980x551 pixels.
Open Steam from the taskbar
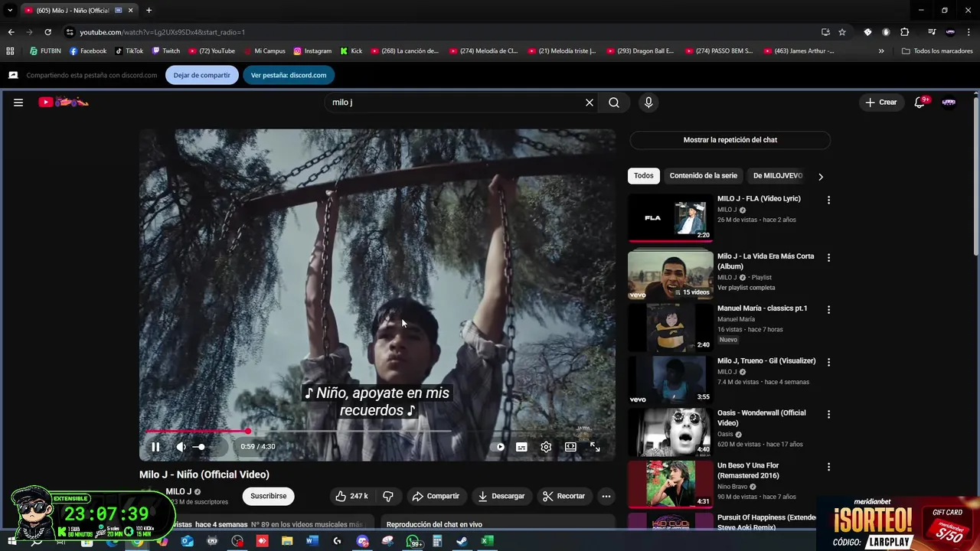coord(462,542)
